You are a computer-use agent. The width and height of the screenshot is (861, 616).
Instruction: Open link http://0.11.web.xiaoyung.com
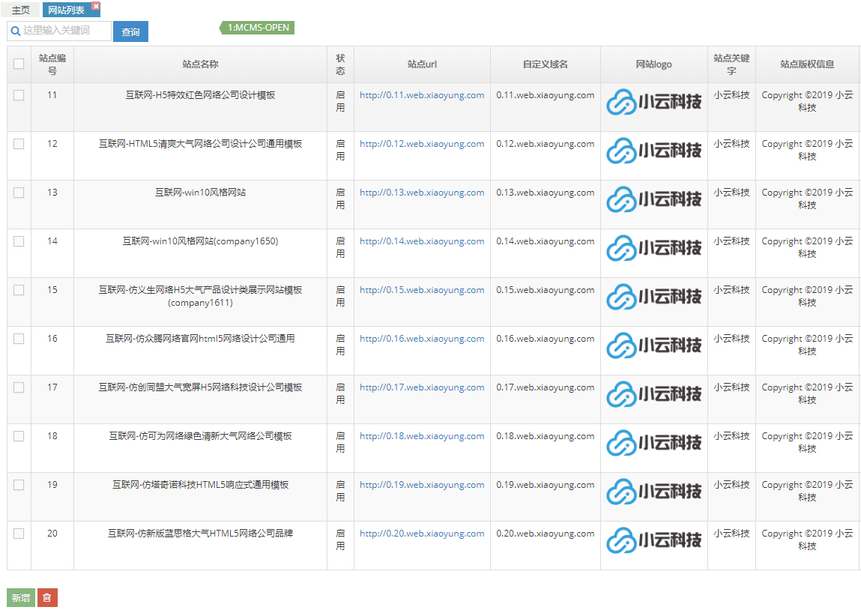pos(422,95)
